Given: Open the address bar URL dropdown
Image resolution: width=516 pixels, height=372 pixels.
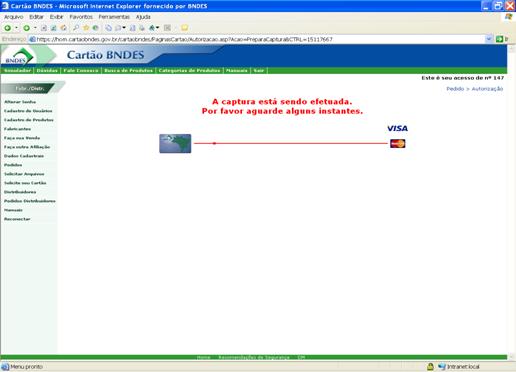Looking at the screenshot, I should (x=489, y=39).
